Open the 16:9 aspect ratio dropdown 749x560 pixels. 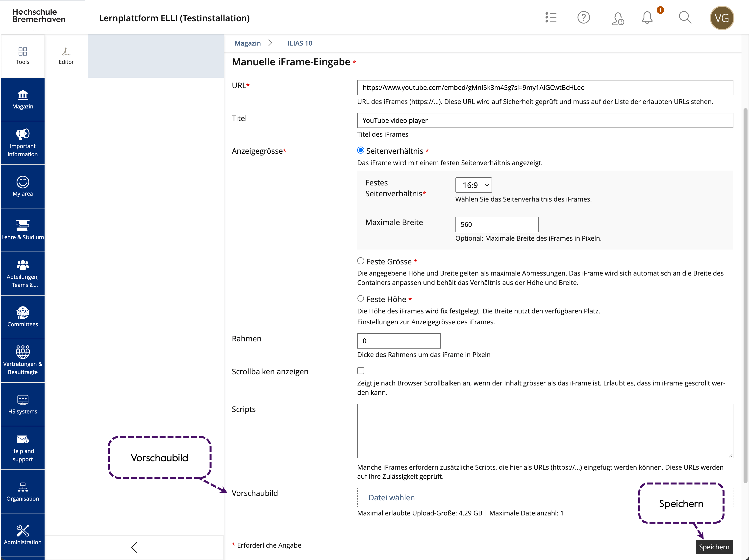(x=473, y=185)
